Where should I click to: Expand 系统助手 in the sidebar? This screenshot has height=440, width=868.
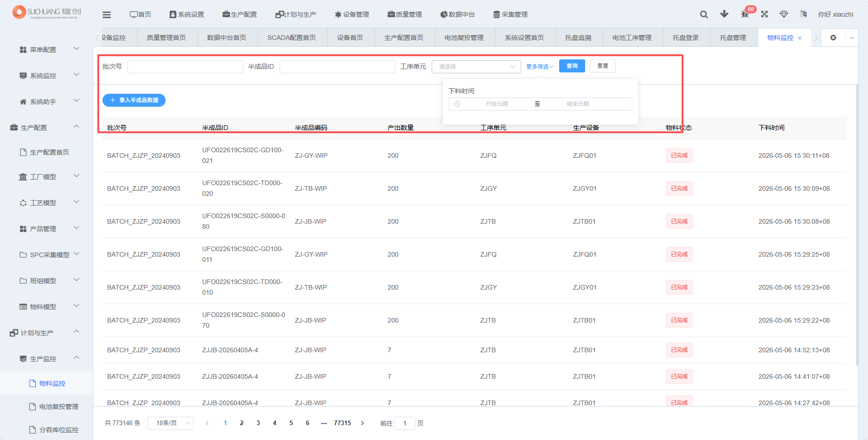[46, 101]
